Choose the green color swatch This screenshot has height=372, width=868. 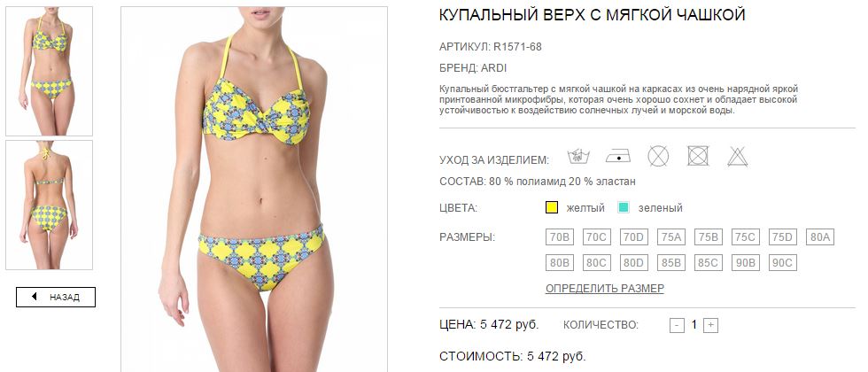pos(624,208)
